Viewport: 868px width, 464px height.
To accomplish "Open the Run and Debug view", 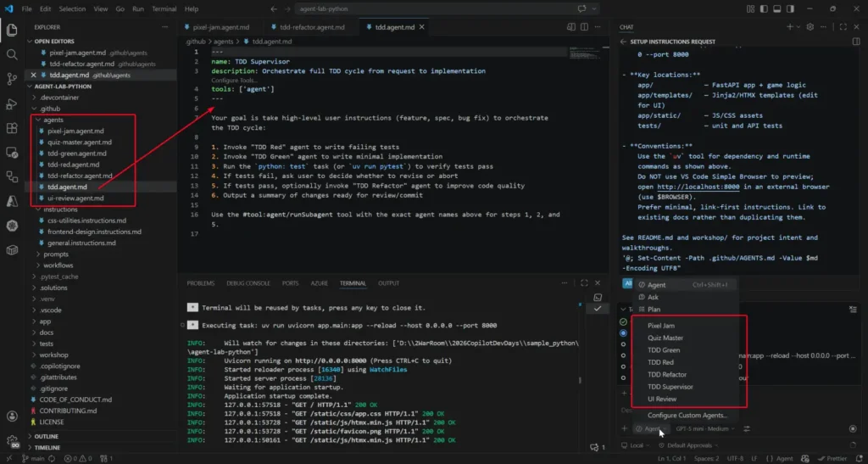I will [12, 104].
